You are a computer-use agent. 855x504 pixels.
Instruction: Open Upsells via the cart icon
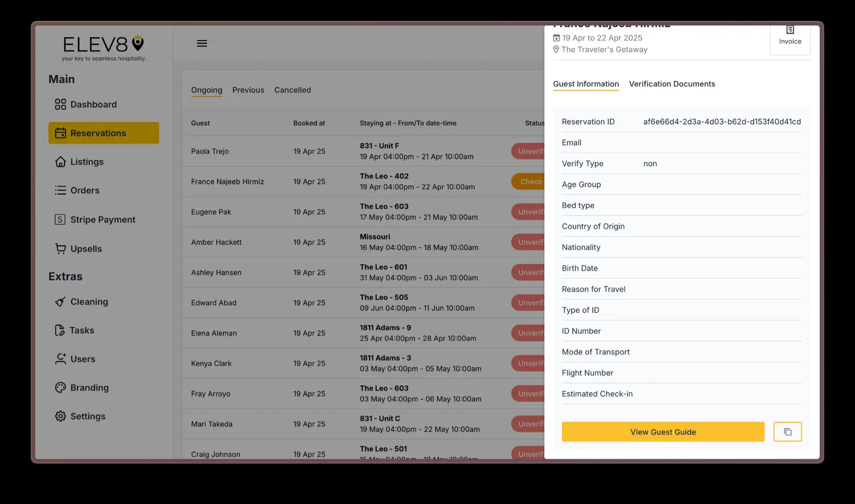coord(61,248)
